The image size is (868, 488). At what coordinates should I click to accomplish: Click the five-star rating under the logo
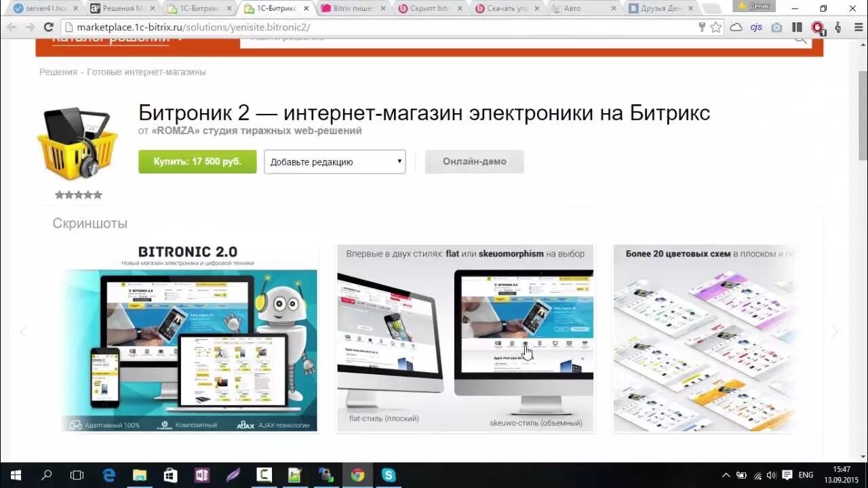(x=79, y=195)
